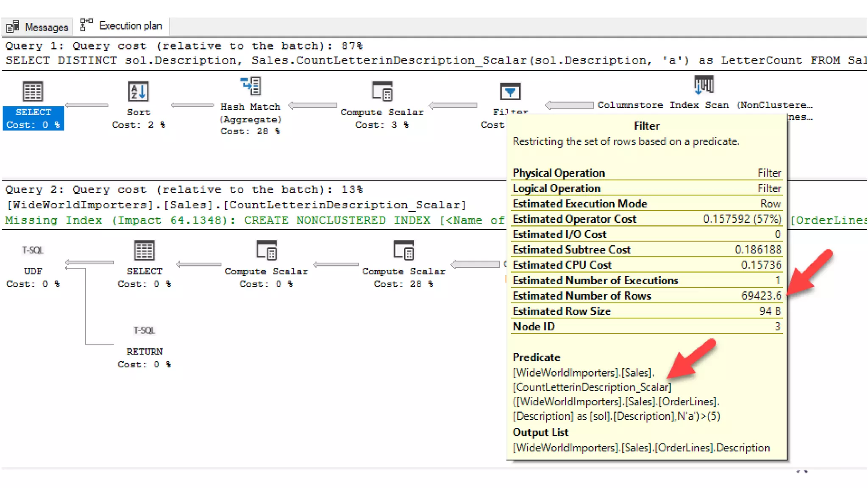This screenshot has height=488, width=868.
Task: Click the Estimated CPU Cost value 0.15736
Action: pyautogui.click(x=761, y=265)
